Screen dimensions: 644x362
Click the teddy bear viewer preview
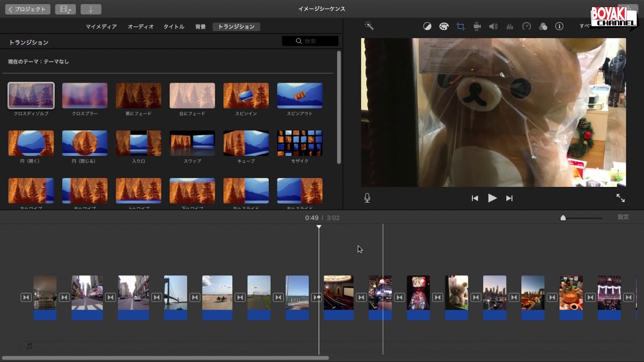tap(493, 113)
